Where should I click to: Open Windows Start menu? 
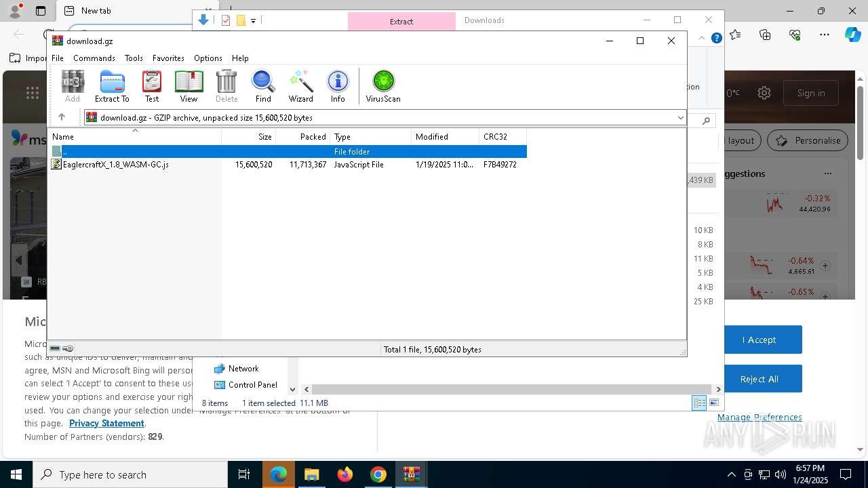pyautogui.click(x=16, y=474)
